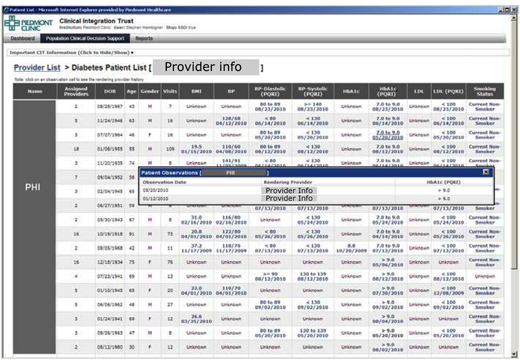Open underlined HbA1c cell dated 05/20/2010
The width and height of the screenshot is (520, 360).
coord(388,135)
